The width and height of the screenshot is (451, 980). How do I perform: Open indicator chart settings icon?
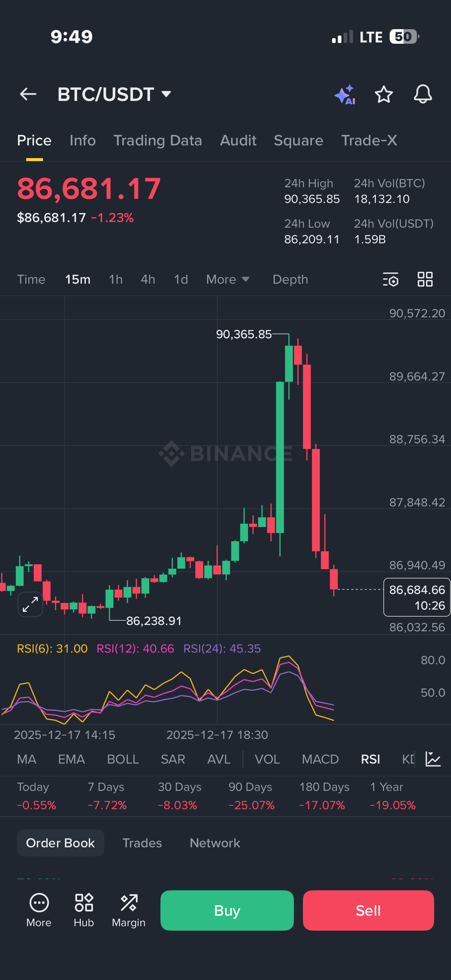click(433, 759)
